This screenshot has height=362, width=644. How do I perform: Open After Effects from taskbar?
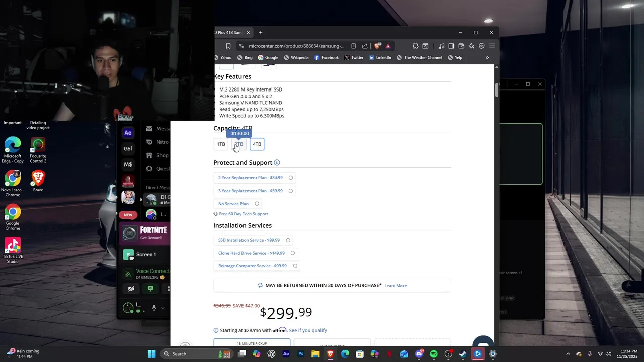[x=286, y=354]
